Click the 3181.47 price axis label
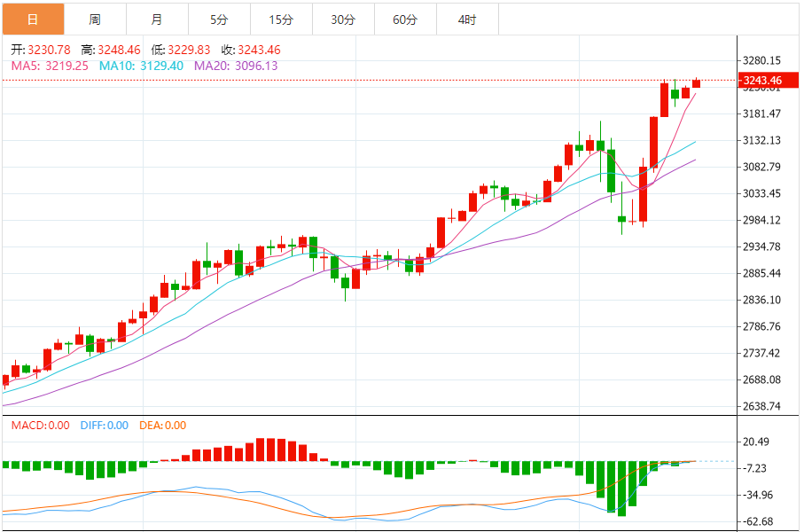This screenshot has height=532, width=804. tap(761, 113)
